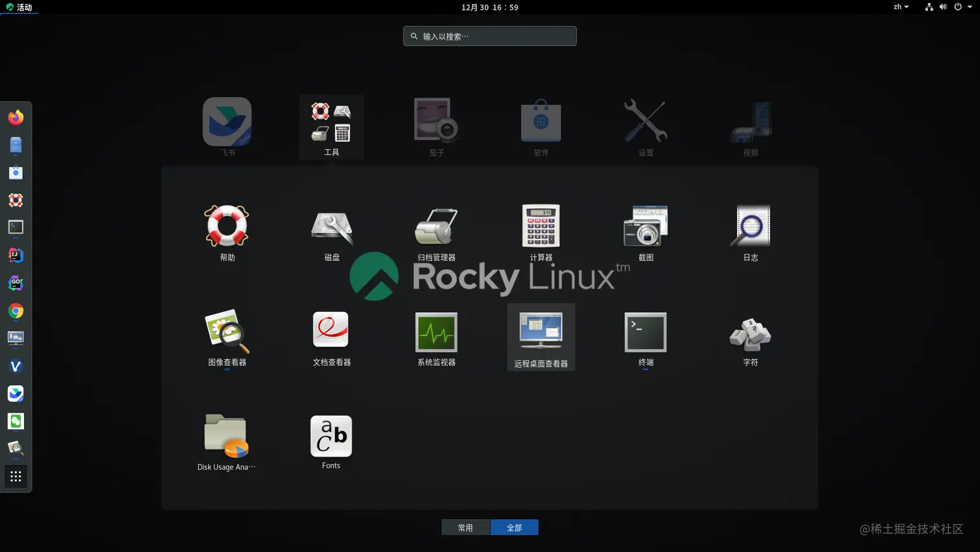The height and width of the screenshot is (552, 980).
Task: Open 设置 (Settings)
Action: coord(646,126)
